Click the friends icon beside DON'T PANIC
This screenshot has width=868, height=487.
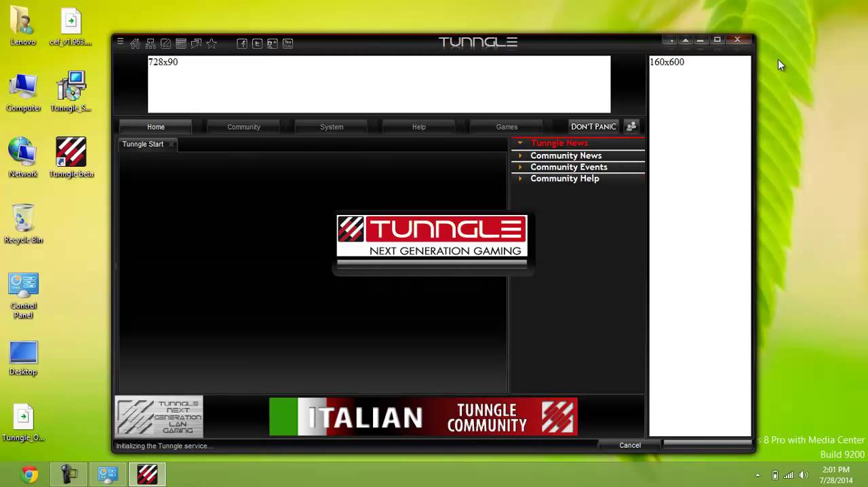631,127
